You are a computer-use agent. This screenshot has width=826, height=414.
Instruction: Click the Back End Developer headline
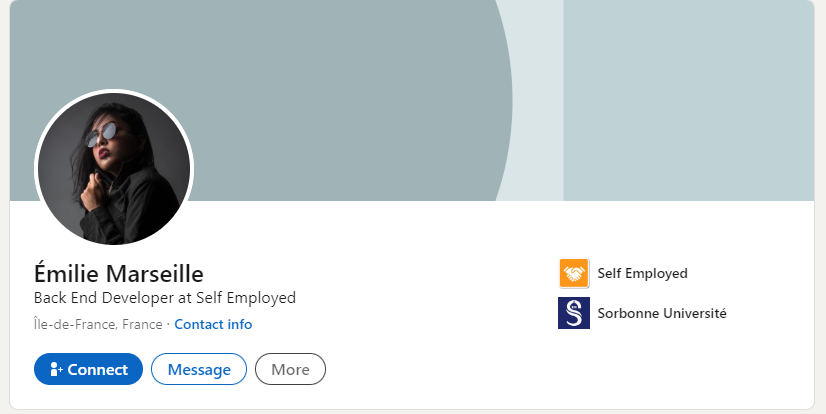pos(165,298)
